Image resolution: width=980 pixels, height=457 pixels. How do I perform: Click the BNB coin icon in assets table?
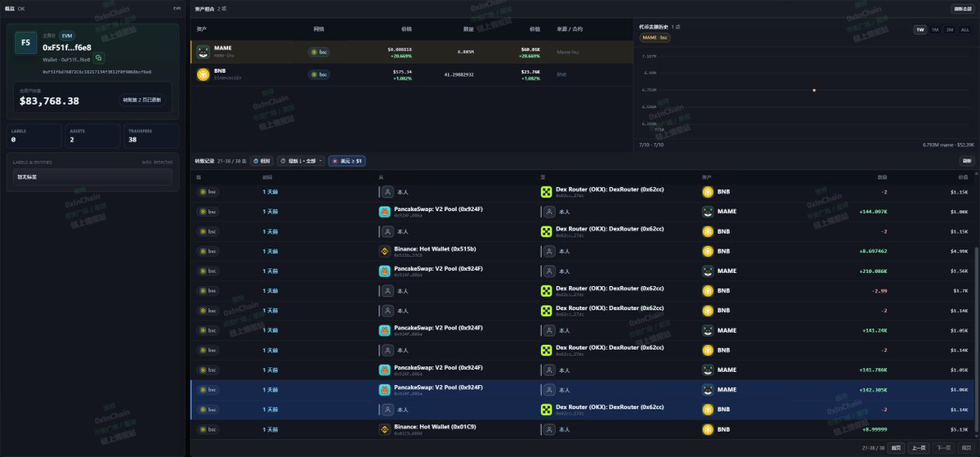203,74
